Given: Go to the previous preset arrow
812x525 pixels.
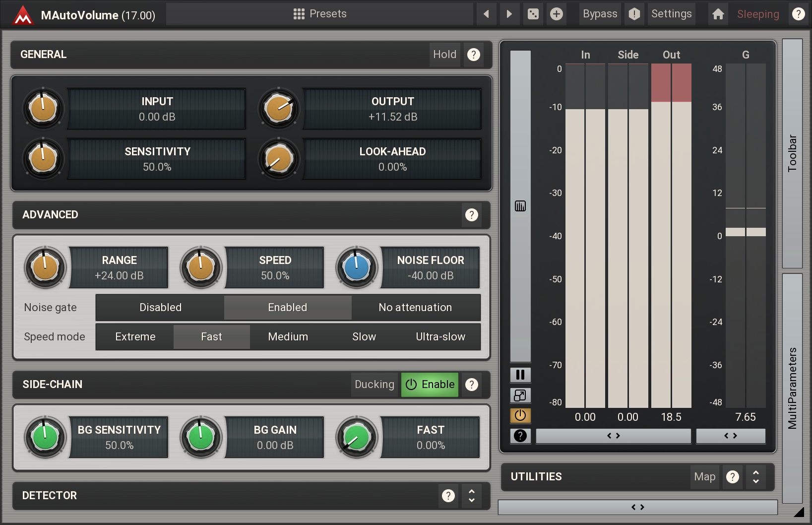Looking at the screenshot, I should coord(486,14).
